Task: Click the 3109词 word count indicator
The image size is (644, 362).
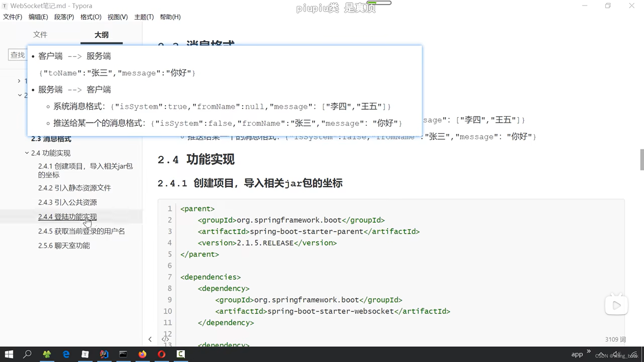Action: pyautogui.click(x=615, y=339)
